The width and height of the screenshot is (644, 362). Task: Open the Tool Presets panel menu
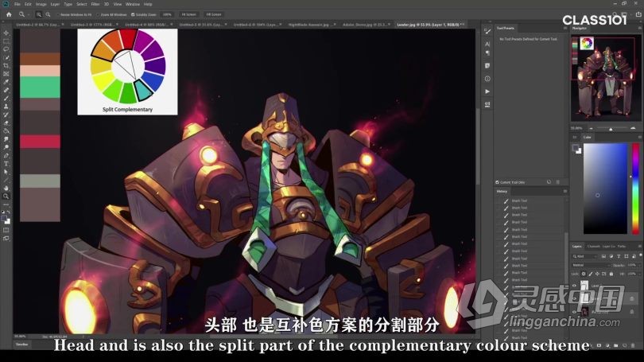click(565, 29)
